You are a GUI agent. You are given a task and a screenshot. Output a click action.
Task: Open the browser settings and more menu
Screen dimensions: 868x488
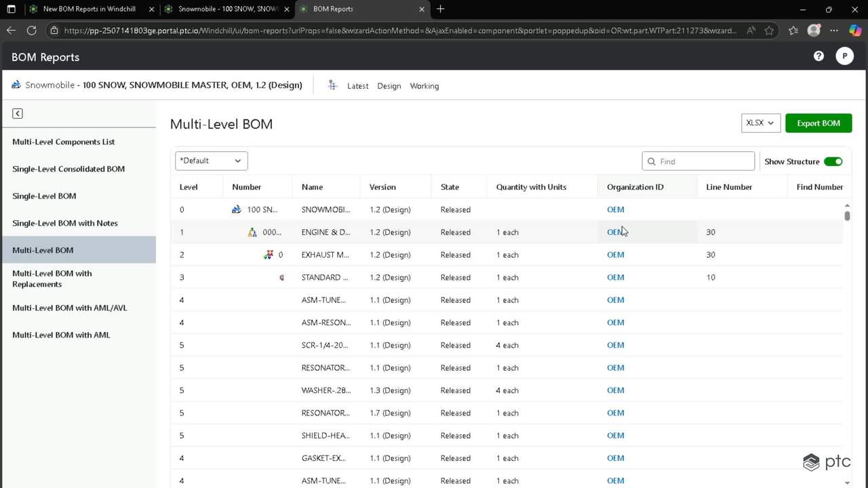click(834, 30)
